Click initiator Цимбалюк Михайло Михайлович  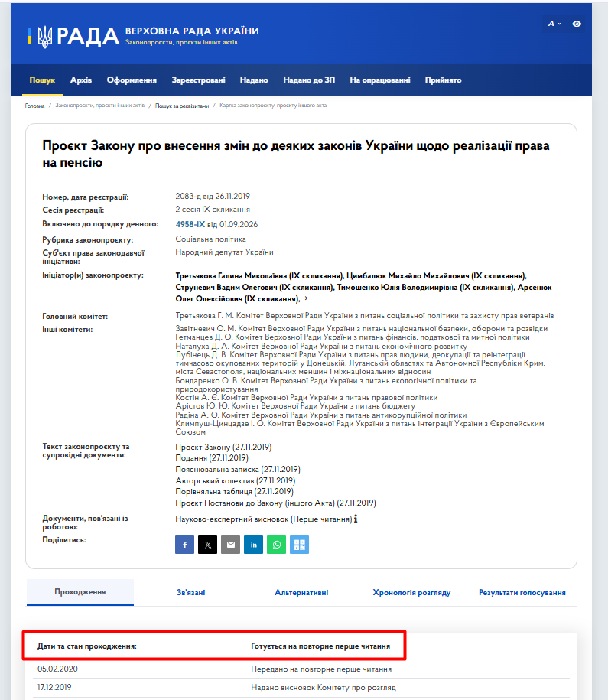[x=437, y=276]
